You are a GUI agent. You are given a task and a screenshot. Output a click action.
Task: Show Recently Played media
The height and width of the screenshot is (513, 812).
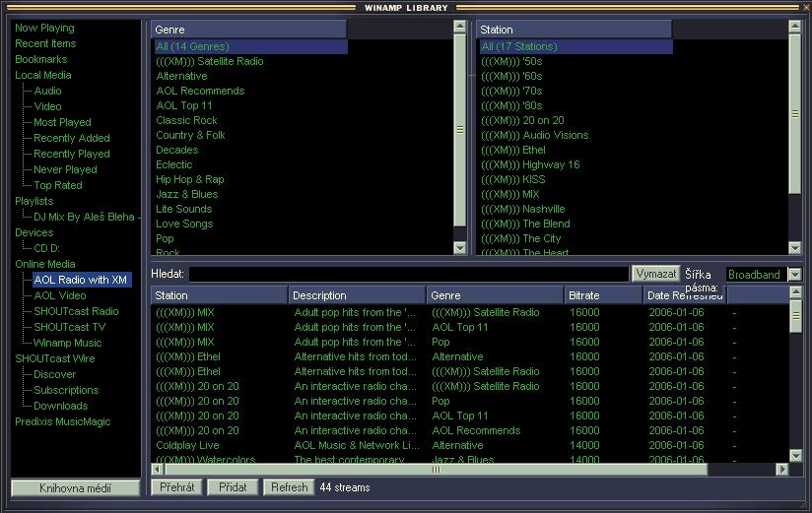[72, 154]
